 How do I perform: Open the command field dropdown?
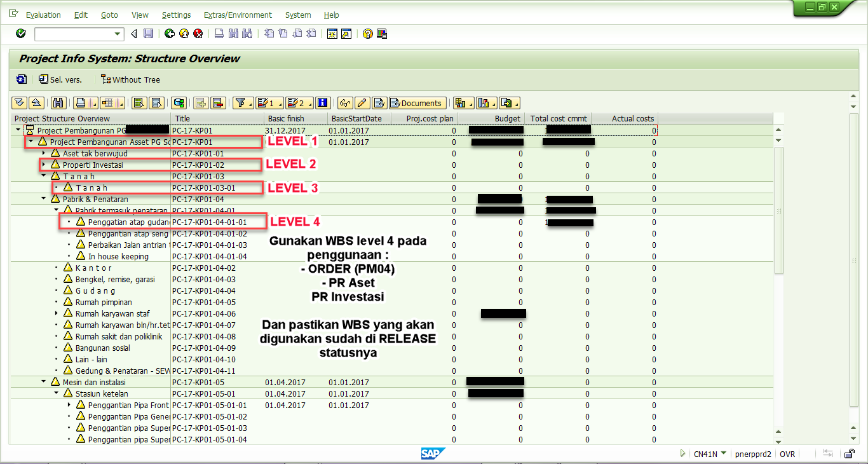coord(118,34)
